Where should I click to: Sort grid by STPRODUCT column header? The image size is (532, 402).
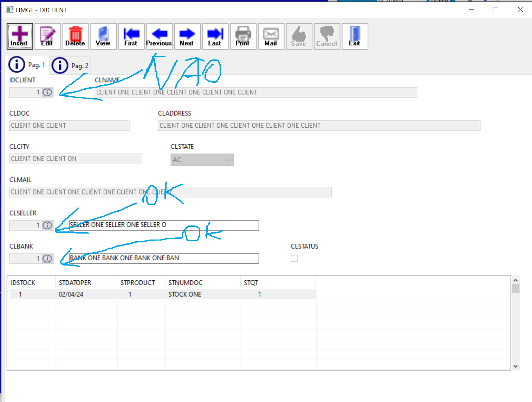click(x=141, y=283)
